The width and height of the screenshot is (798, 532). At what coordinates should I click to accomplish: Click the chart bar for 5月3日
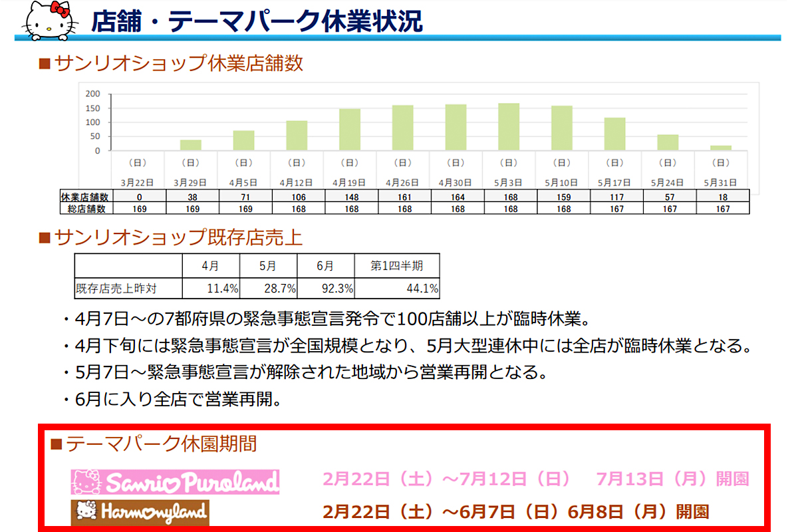coord(509,127)
